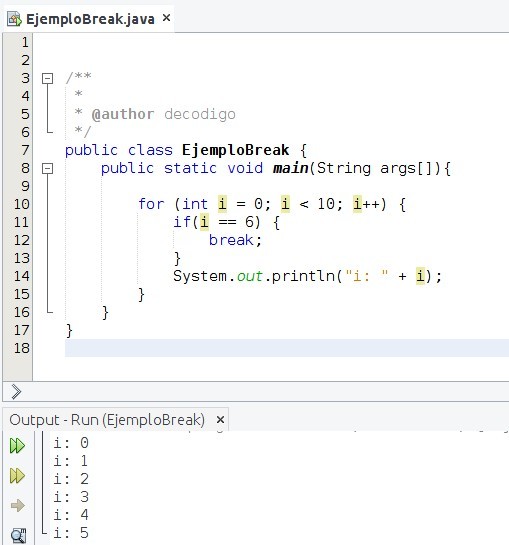Click the yellow Re-run with different parameters icon
Screen dimensions: 509x545
click(17, 475)
